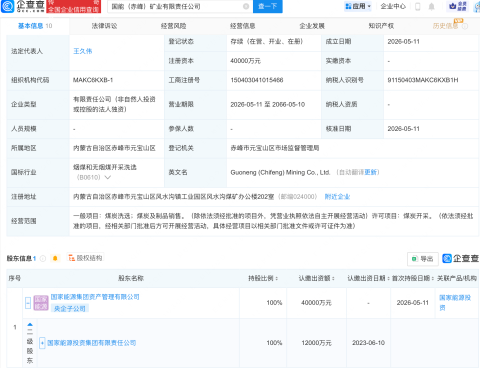This screenshot has width=480, height=368.
Task: Switch to the 基本信息 tab
Action: click(x=35, y=26)
